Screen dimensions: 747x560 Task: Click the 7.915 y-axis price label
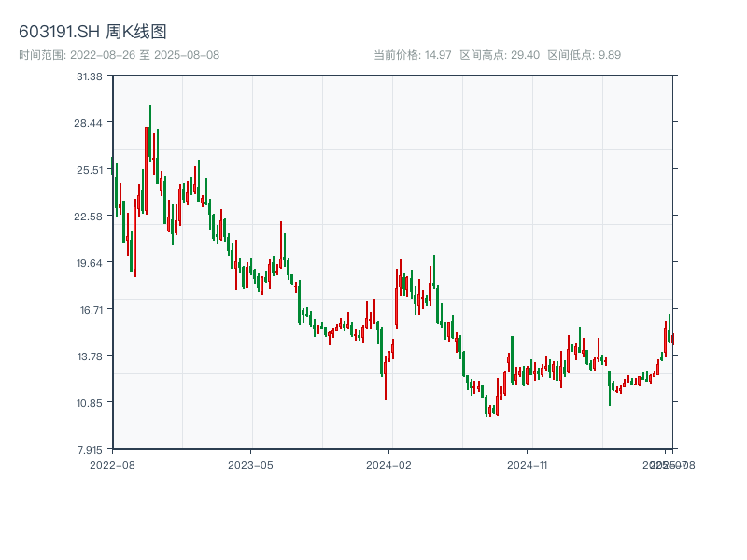(x=90, y=449)
